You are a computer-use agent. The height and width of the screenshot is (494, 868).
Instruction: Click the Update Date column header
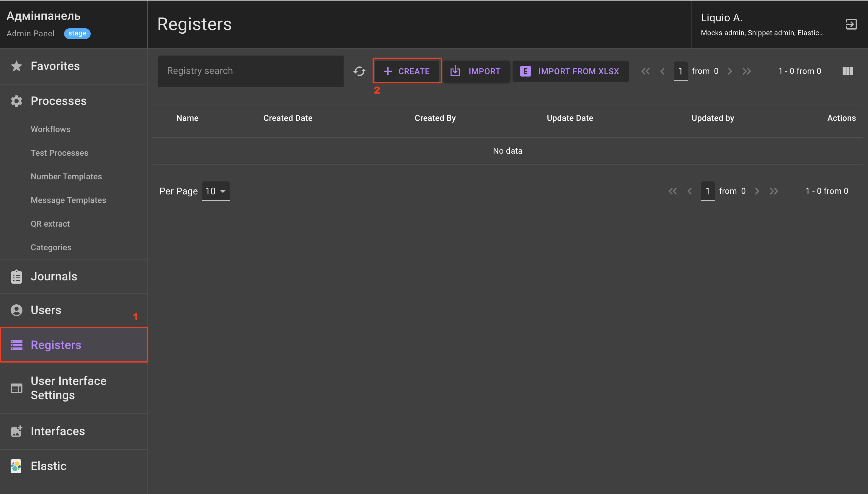pos(570,118)
